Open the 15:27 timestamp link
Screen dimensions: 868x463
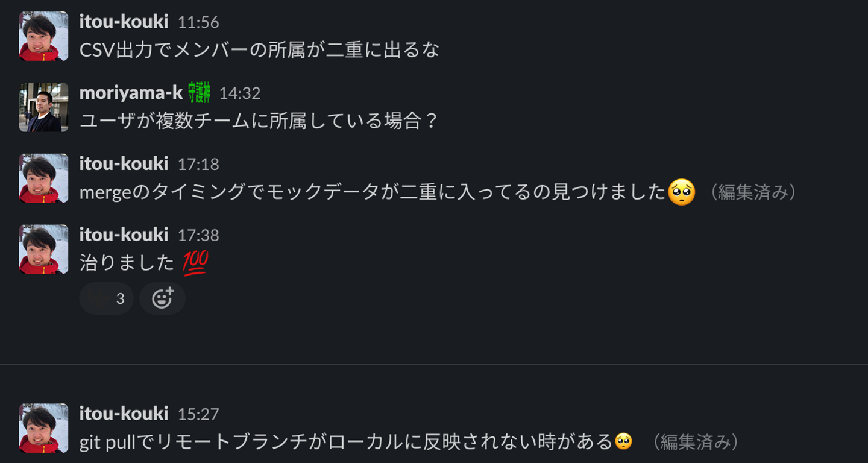(198, 414)
